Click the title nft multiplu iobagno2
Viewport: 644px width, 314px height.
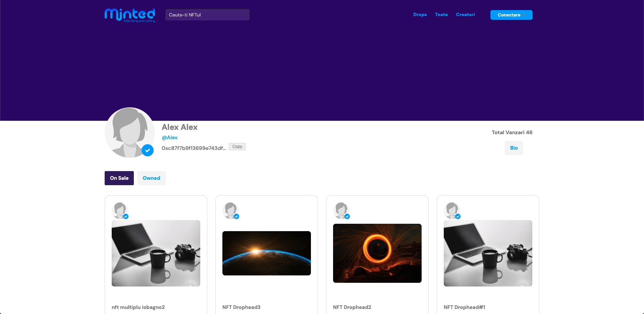click(x=138, y=307)
